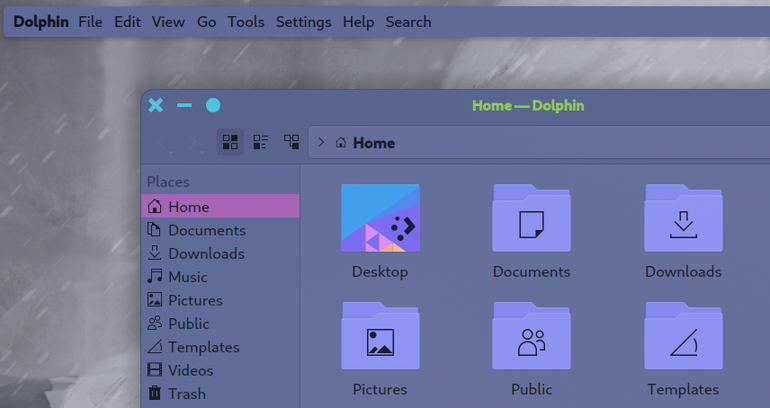
Task: Click the Dolphin application name in menu bar
Action: coord(41,22)
